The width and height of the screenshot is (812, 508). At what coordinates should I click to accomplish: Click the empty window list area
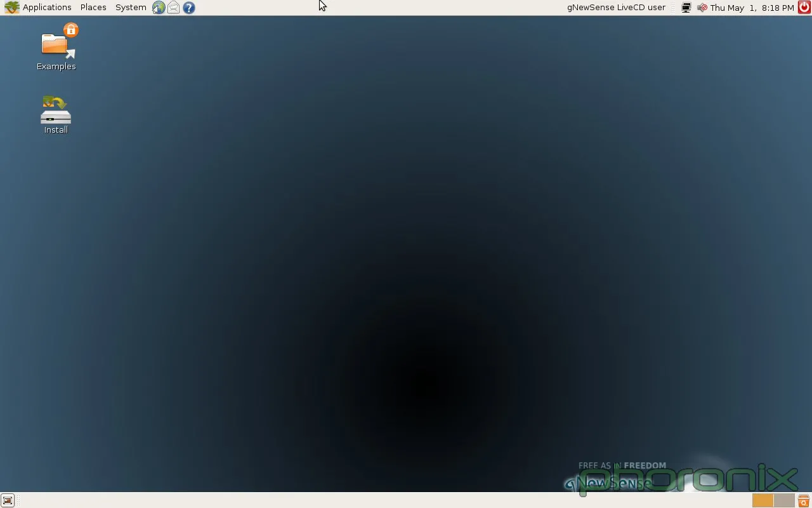pos(381,500)
